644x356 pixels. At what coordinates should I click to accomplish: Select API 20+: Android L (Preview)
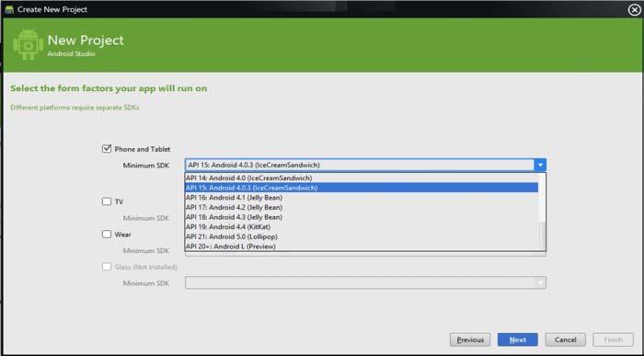click(x=362, y=247)
